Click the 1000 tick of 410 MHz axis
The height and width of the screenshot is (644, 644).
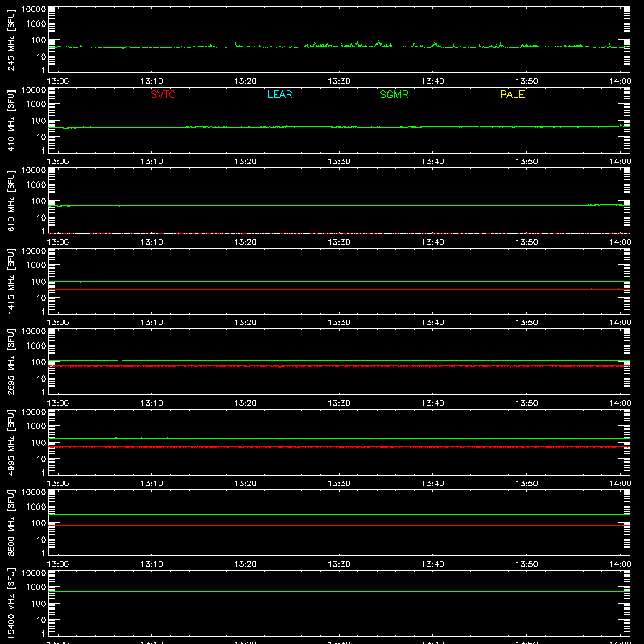(x=36, y=105)
